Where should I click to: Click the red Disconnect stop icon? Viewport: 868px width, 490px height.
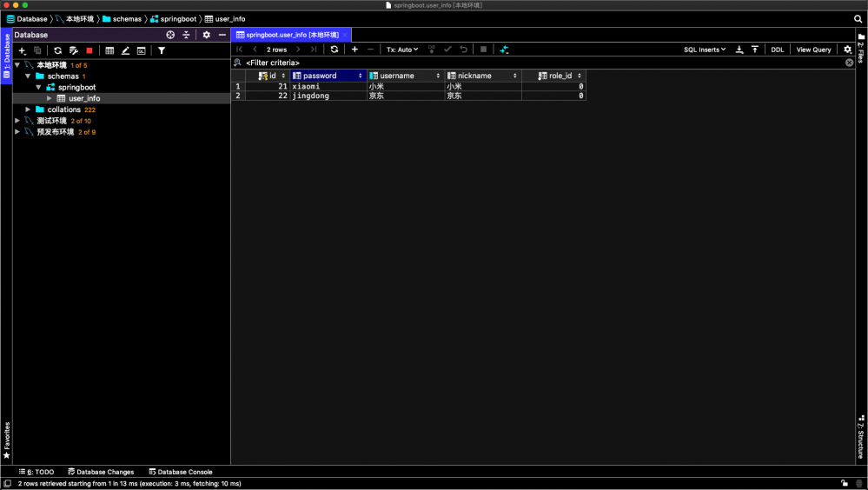coord(89,50)
